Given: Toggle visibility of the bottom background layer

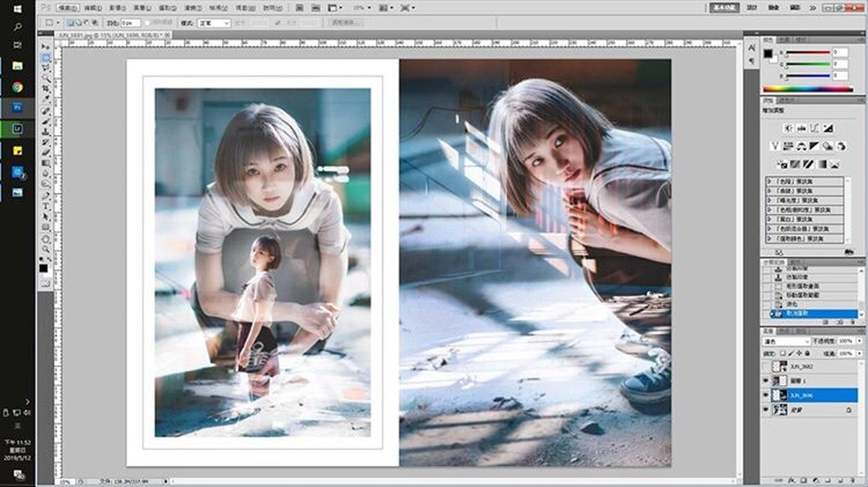Looking at the screenshot, I should 767,409.
